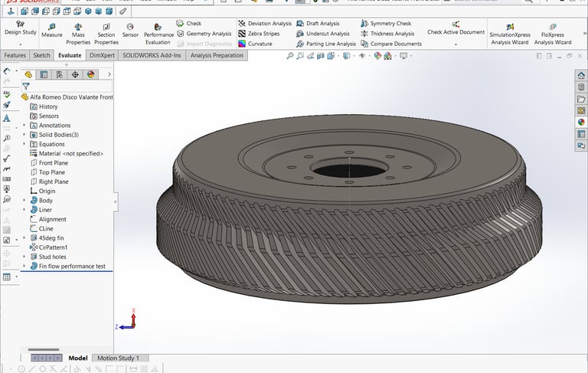The width and height of the screenshot is (588, 373).
Task: Expand the Equations node
Action: coord(24,144)
